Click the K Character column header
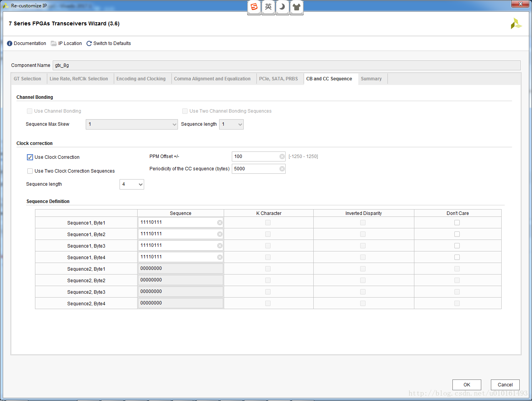The image size is (532, 401). pos(269,213)
